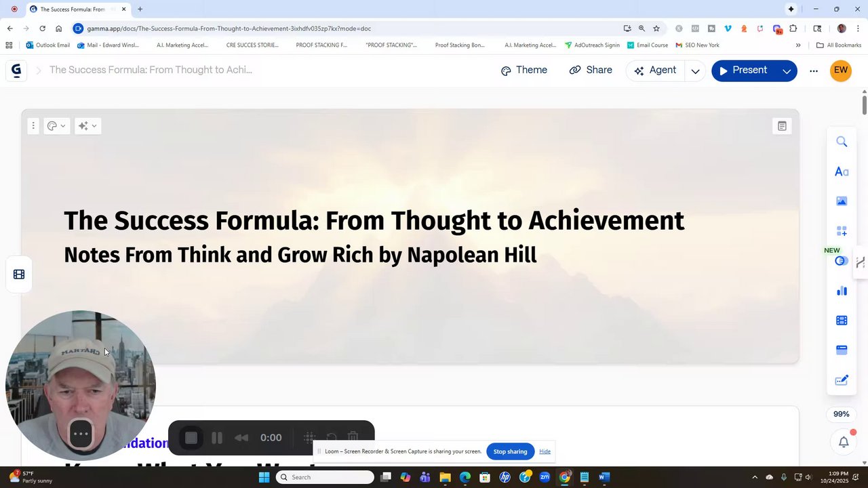
Task: Click the main title The Success Formula heading
Action: click(x=374, y=221)
